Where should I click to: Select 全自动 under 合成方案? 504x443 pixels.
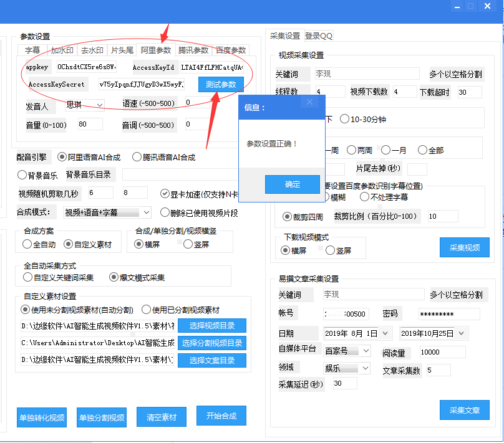pyautogui.click(x=39, y=244)
